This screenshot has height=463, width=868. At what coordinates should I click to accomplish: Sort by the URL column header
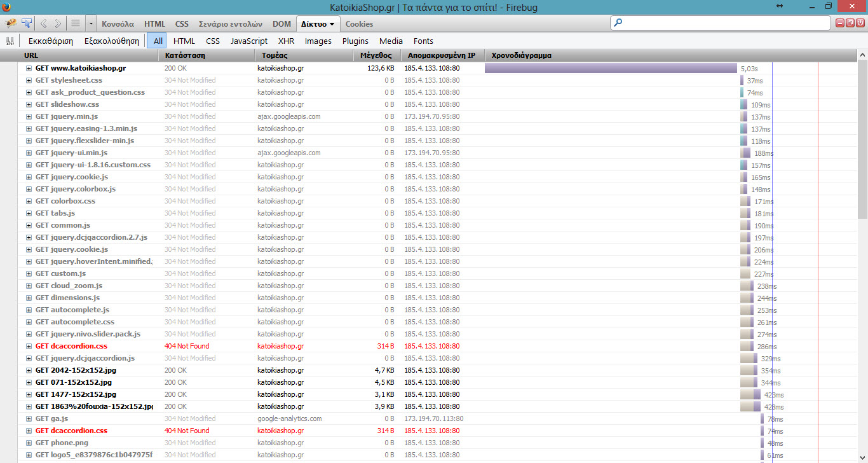(x=89, y=55)
